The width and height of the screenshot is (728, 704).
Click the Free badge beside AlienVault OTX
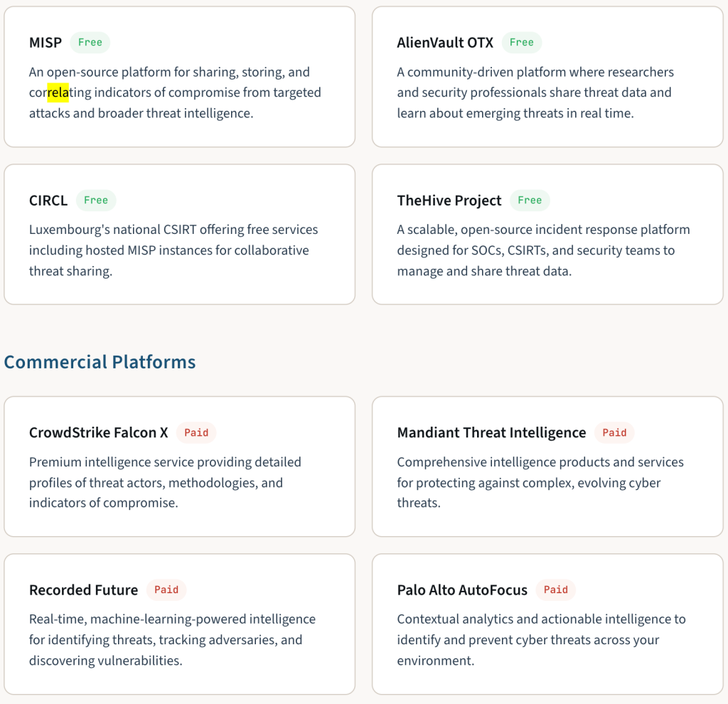522,43
